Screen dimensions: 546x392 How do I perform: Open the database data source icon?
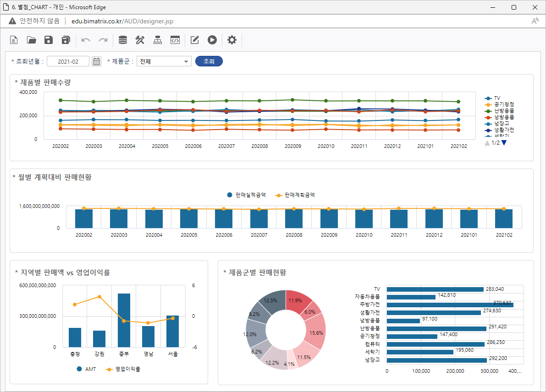pos(122,40)
